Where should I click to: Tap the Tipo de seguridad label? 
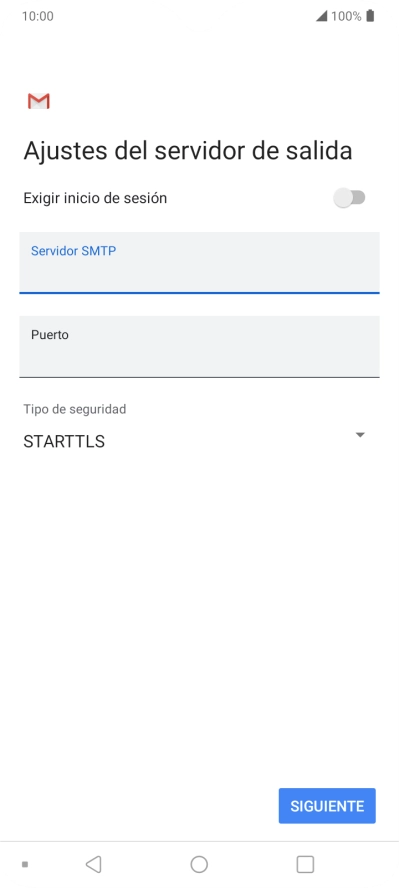click(x=75, y=409)
